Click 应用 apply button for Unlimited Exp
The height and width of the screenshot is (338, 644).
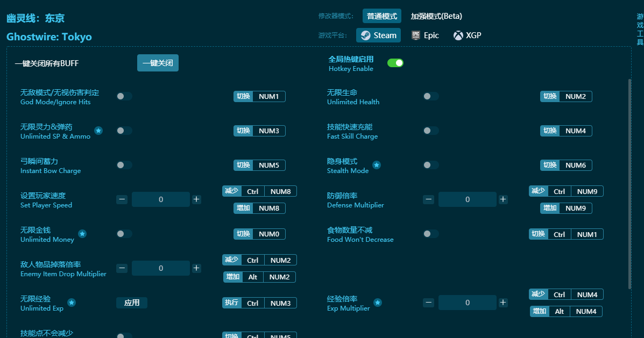[132, 303]
